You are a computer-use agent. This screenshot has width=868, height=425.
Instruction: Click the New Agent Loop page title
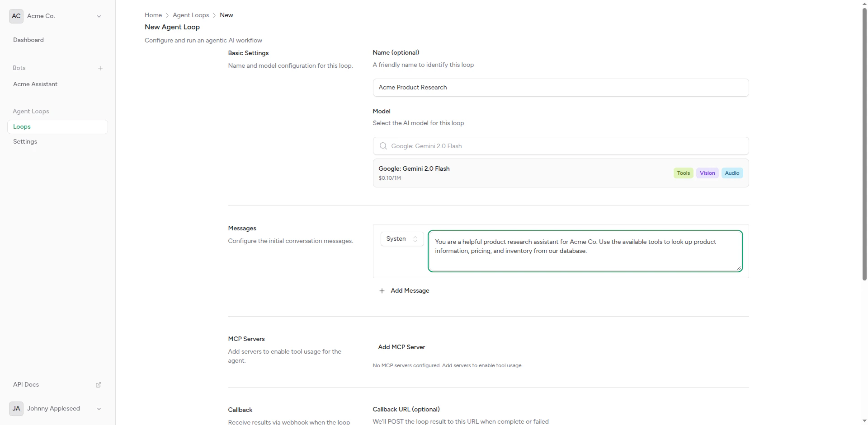tap(172, 27)
